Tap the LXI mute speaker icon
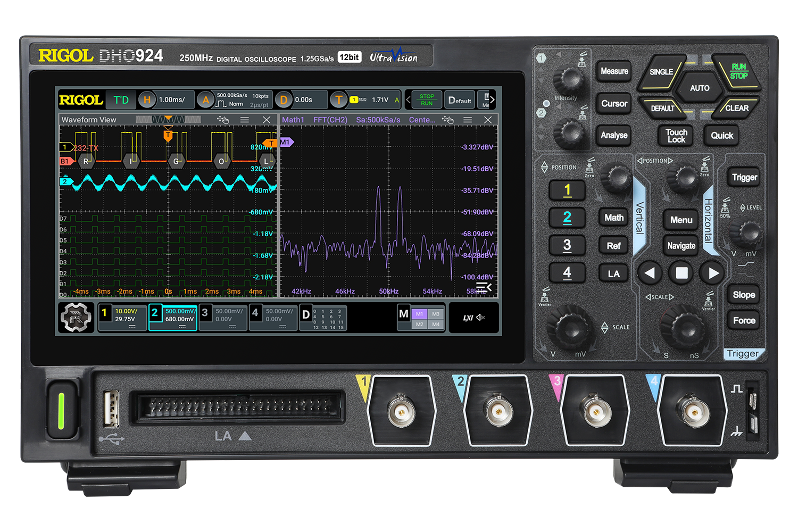Screen dimensions: 798x532 [x=480, y=318]
